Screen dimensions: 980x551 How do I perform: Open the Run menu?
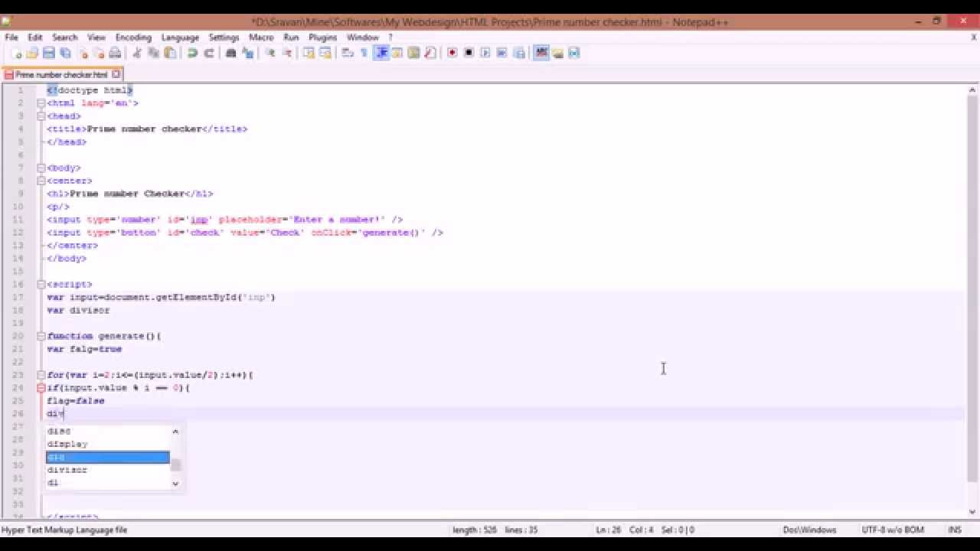[291, 37]
